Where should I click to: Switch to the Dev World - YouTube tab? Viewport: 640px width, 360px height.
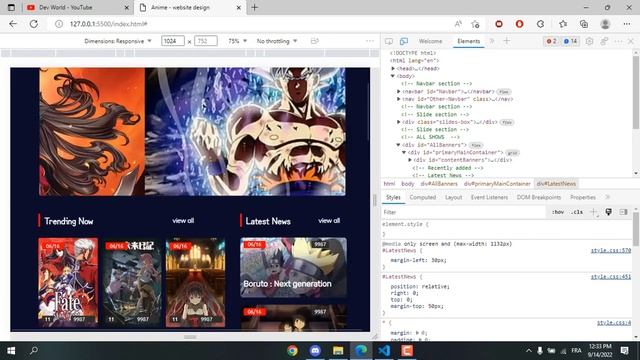coord(77,7)
